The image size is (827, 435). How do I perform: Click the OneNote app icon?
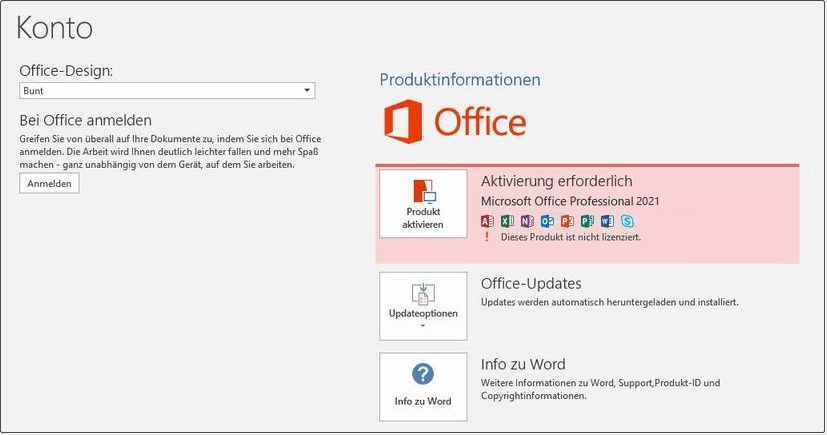(x=527, y=221)
